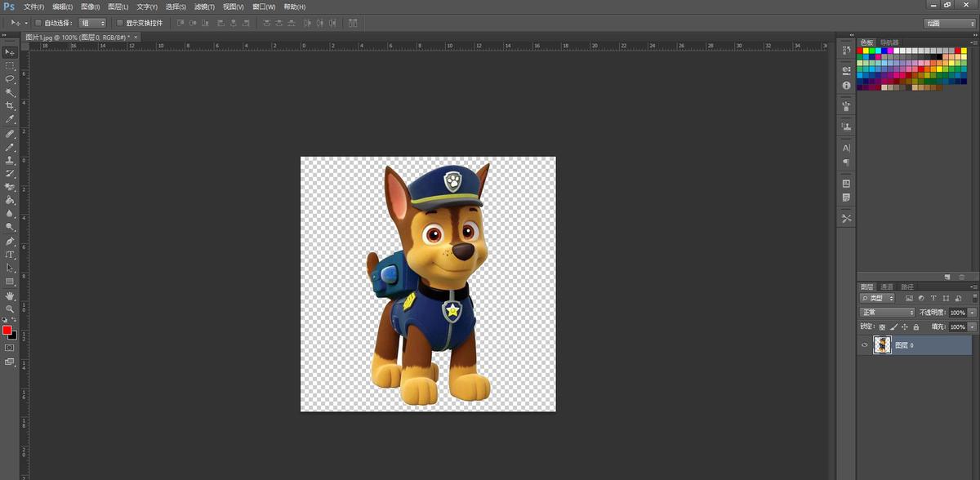Select the Zoom tool in toolbar

point(10,309)
